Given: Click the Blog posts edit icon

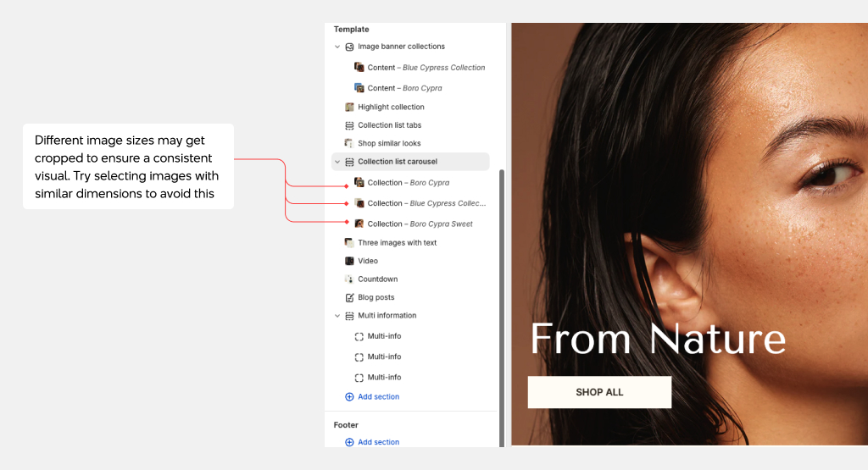Looking at the screenshot, I should pos(349,298).
